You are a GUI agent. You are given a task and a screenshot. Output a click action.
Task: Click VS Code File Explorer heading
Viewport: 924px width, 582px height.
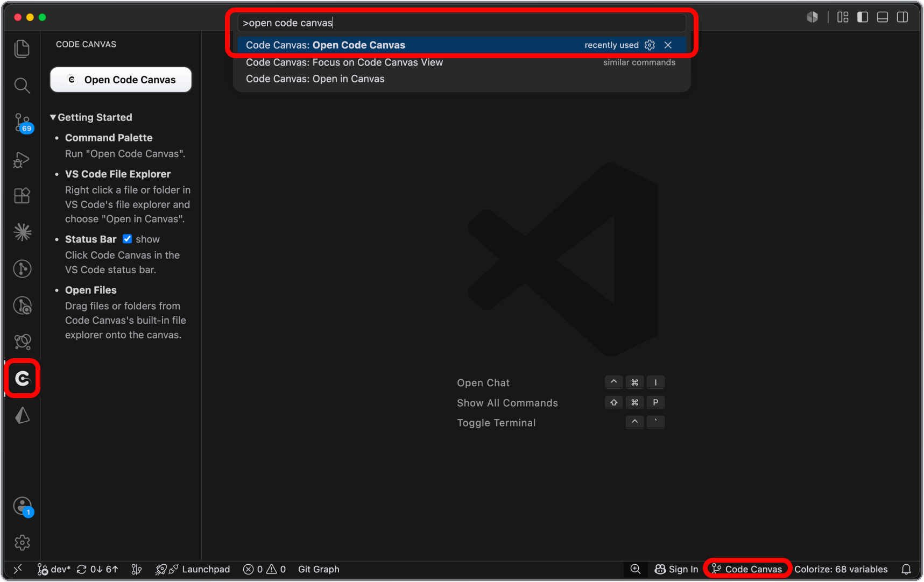click(x=118, y=174)
